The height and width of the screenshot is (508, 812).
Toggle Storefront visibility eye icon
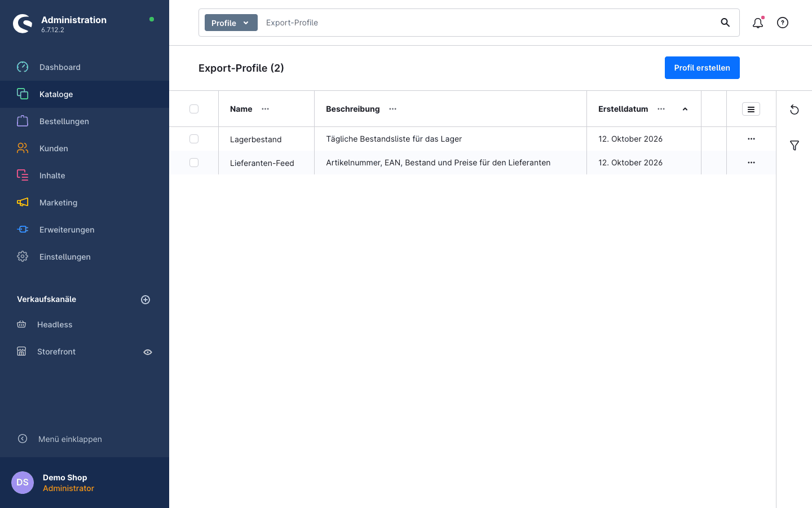[x=148, y=352]
